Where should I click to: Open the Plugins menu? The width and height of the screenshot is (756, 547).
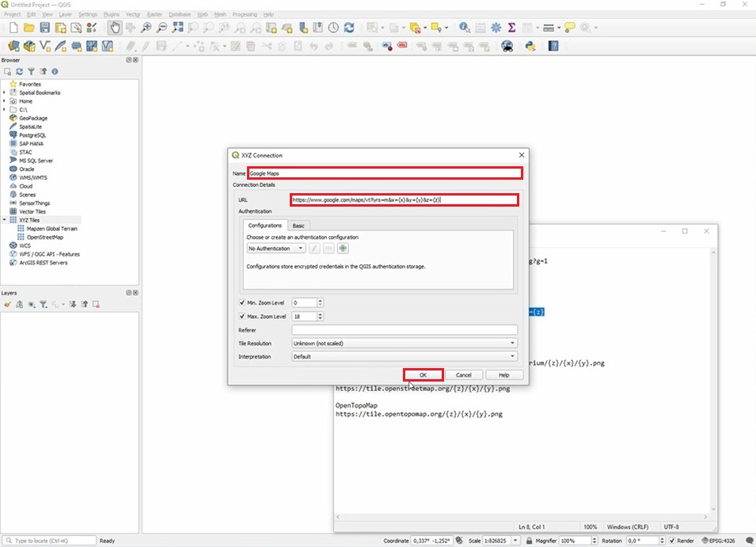[112, 14]
